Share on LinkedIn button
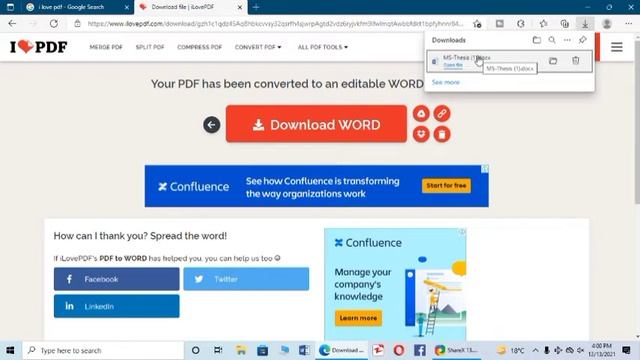 (x=116, y=306)
